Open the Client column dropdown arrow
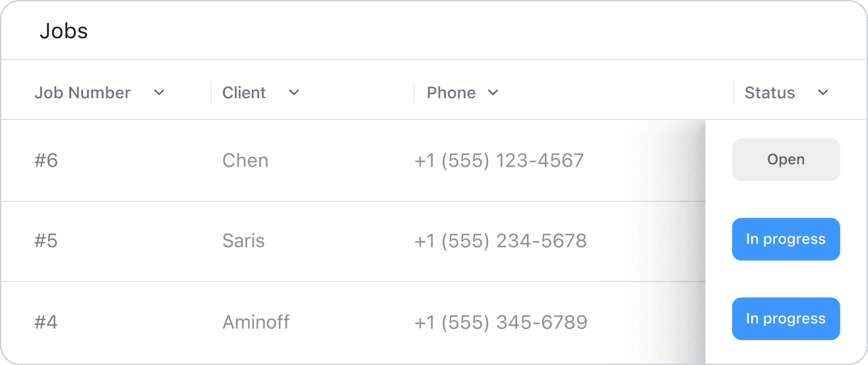The width and height of the screenshot is (868, 365). click(294, 93)
